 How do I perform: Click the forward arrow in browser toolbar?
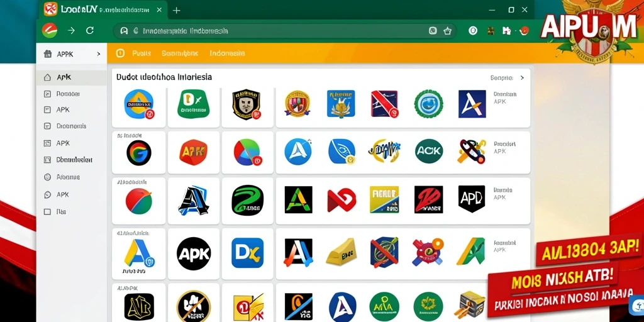click(71, 30)
